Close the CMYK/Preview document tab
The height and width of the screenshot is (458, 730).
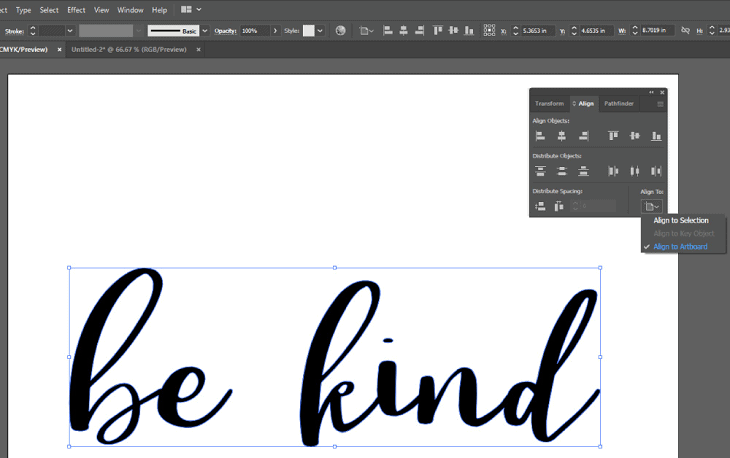click(x=59, y=49)
